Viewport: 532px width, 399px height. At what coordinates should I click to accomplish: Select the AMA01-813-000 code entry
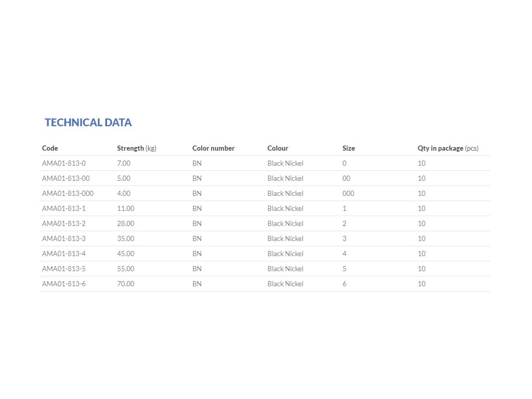coord(68,193)
